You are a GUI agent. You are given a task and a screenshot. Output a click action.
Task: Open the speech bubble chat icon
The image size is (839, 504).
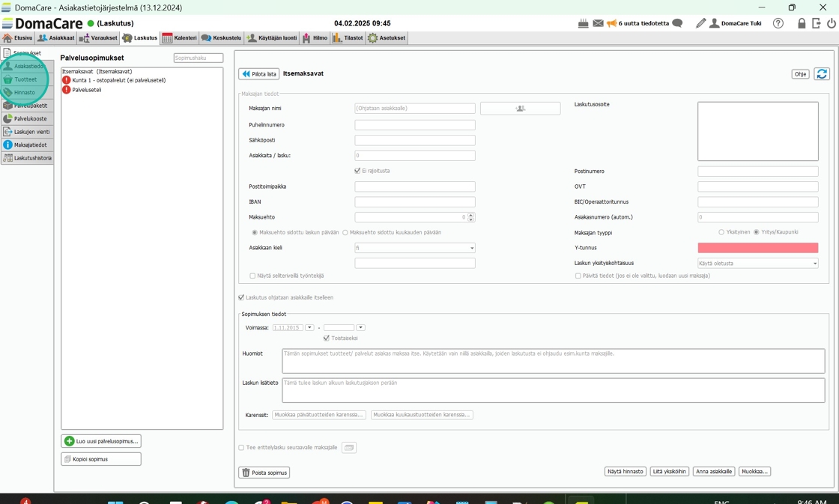(677, 23)
